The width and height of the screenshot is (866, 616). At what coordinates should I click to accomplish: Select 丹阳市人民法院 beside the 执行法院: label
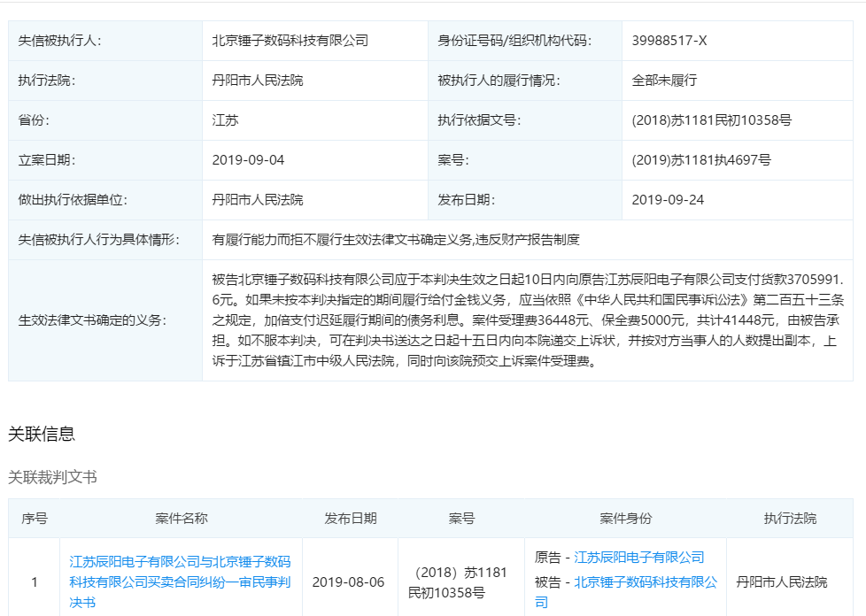pyautogui.click(x=258, y=81)
